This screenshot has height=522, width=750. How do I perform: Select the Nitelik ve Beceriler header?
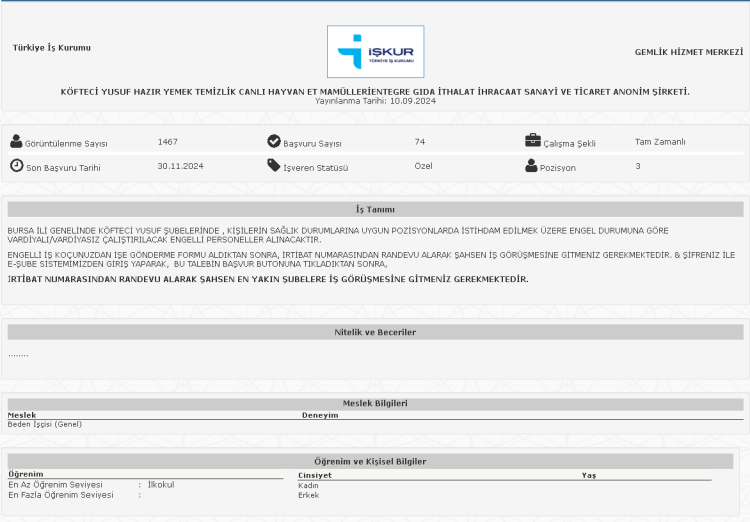[x=375, y=332]
